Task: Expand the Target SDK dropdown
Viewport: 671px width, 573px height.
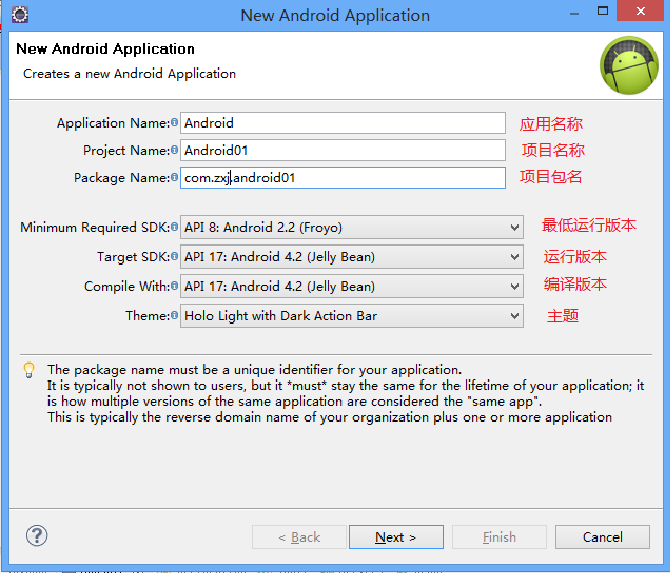Action: pyautogui.click(x=351, y=257)
